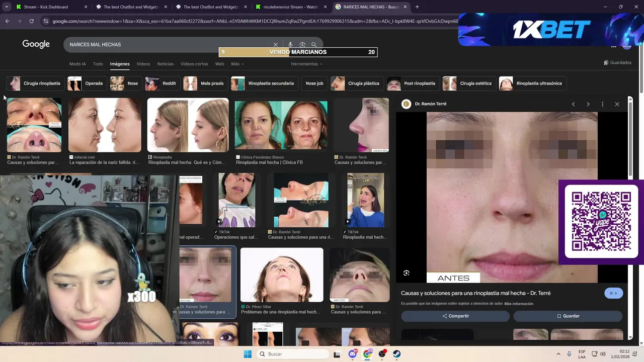Viewport: 644px width, 362px height.
Task: Open Steam from the taskbar
Action: 397,354
